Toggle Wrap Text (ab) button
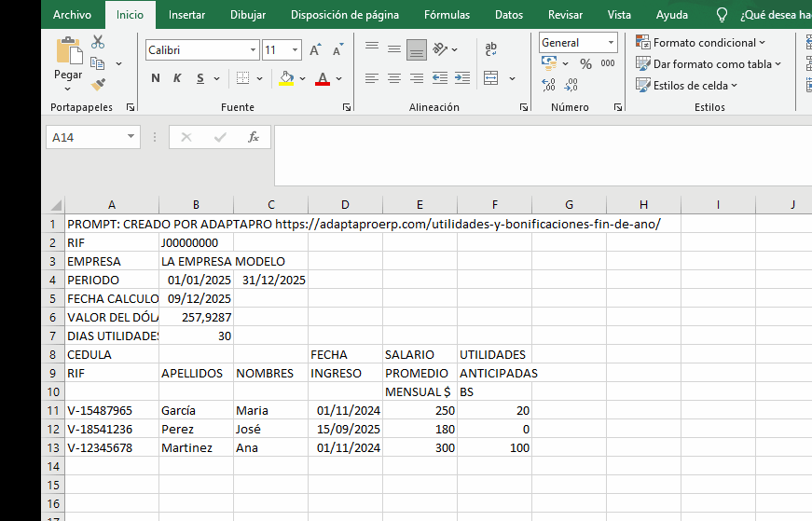Image resolution: width=812 pixels, height=521 pixels. tap(491, 49)
